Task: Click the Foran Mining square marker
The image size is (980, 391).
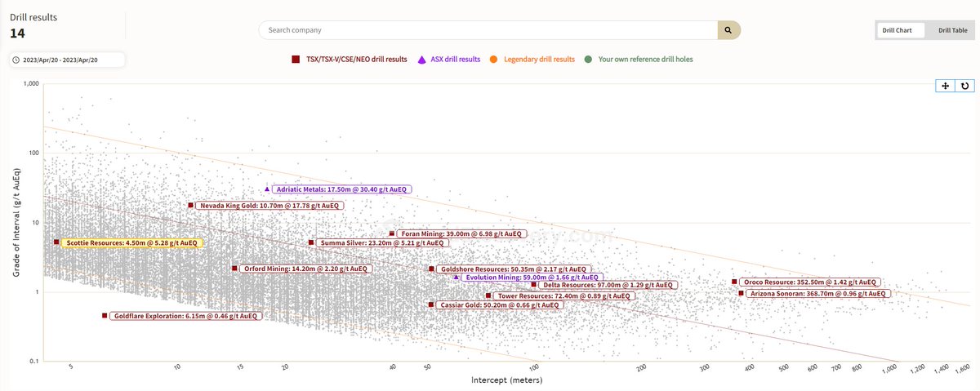Action: coord(392,233)
